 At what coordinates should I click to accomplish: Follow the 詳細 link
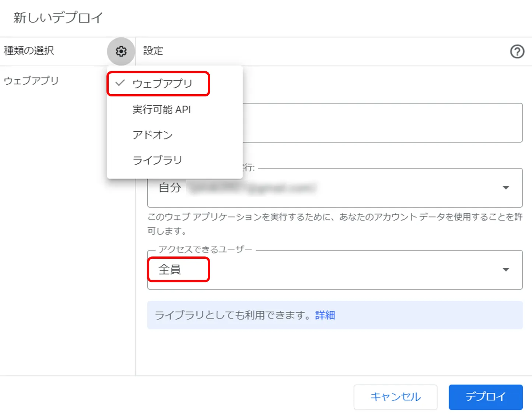coord(325,315)
